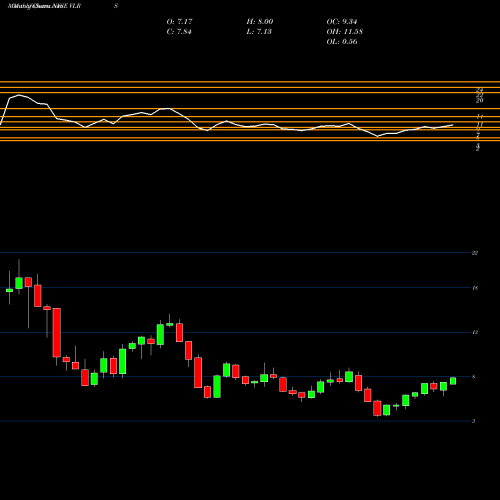The image size is (500, 500).
Task: Click the tallest red candle near chart start
Action: (x=57, y=332)
